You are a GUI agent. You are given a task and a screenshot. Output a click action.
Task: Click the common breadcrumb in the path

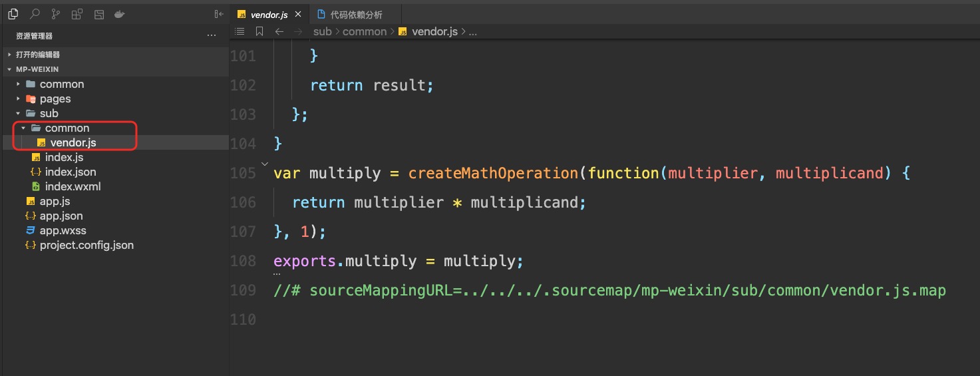(x=364, y=31)
